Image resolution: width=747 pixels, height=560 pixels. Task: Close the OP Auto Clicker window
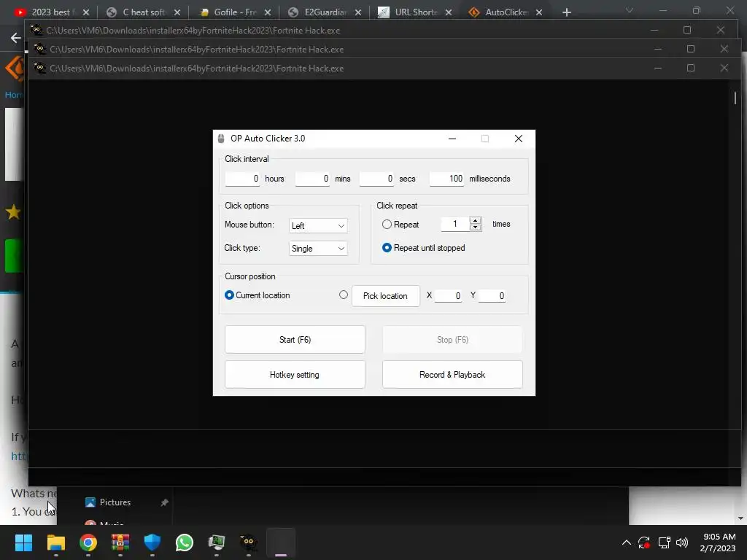point(519,139)
